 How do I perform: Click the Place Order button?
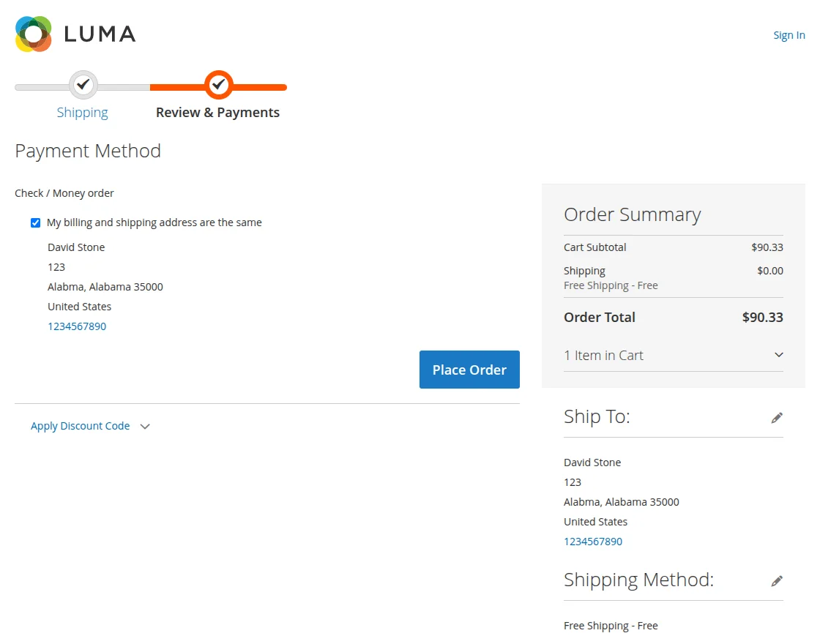pyautogui.click(x=469, y=370)
